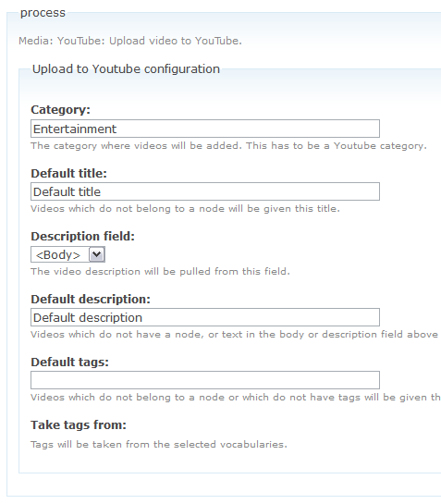Screen dimensions: 441x504
Task: Click the 'Category:' field label
Action: (60, 110)
